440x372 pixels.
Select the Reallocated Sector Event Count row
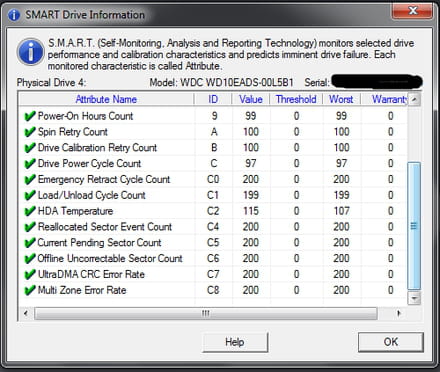tap(213, 227)
